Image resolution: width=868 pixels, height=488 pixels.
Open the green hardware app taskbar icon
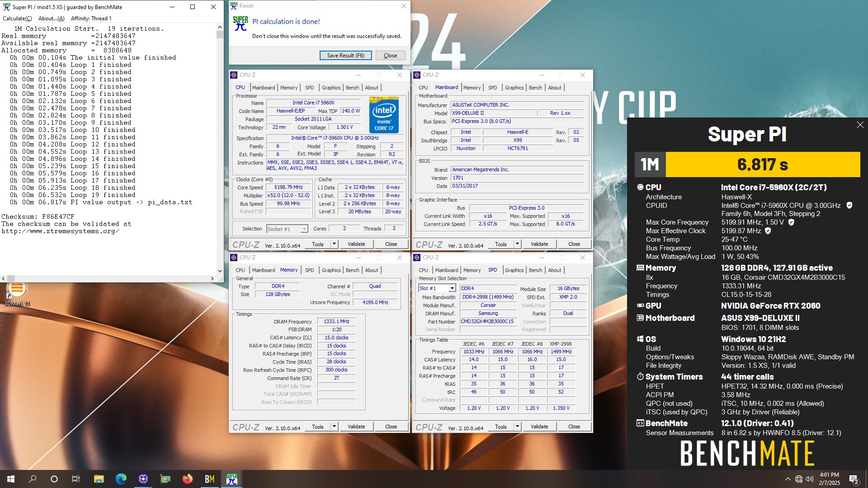pos(165,479)
